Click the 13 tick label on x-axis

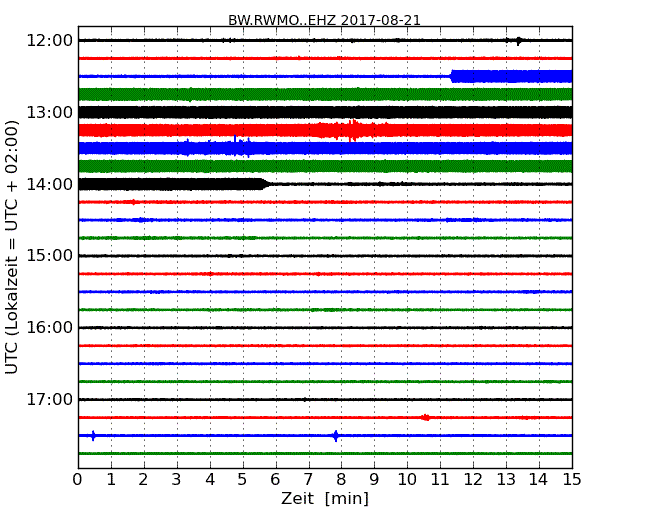point(506,480)
